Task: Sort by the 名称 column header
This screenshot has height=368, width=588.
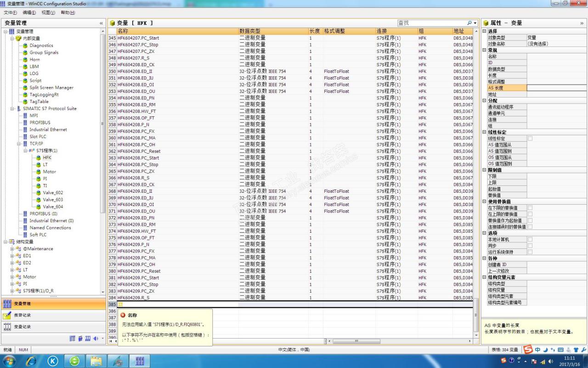Action: tap(178, 31)
